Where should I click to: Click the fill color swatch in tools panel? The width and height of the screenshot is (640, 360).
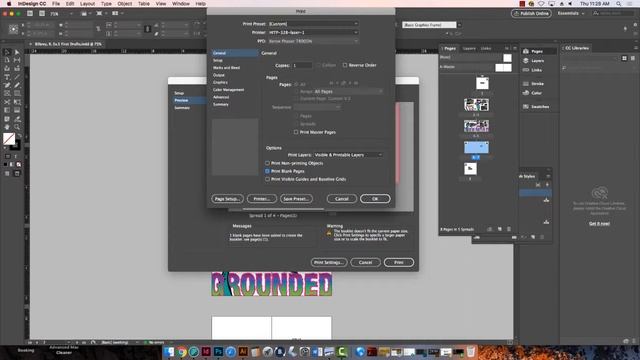[9, 139]
